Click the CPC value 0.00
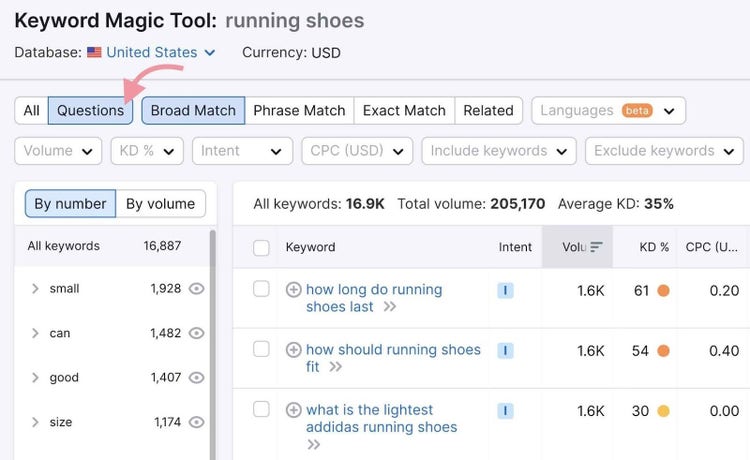Viewport: 750px width, 460px height. [724, 411]
